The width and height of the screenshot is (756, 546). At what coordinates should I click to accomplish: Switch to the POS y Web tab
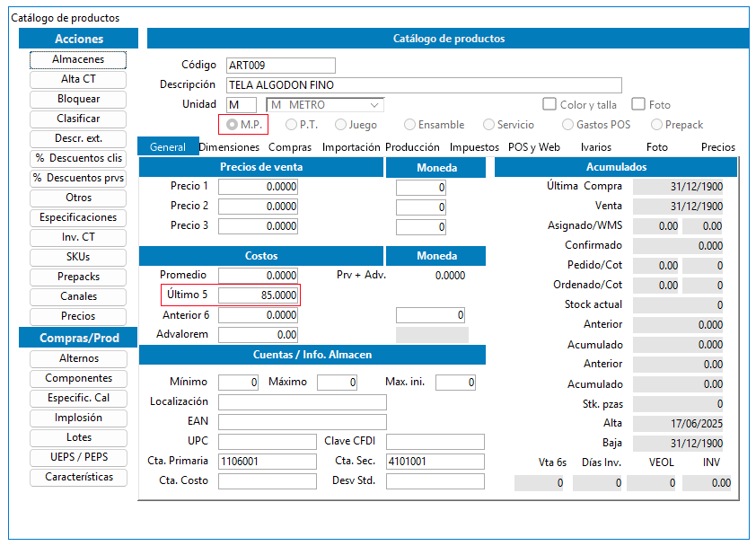tap(533, 147)
